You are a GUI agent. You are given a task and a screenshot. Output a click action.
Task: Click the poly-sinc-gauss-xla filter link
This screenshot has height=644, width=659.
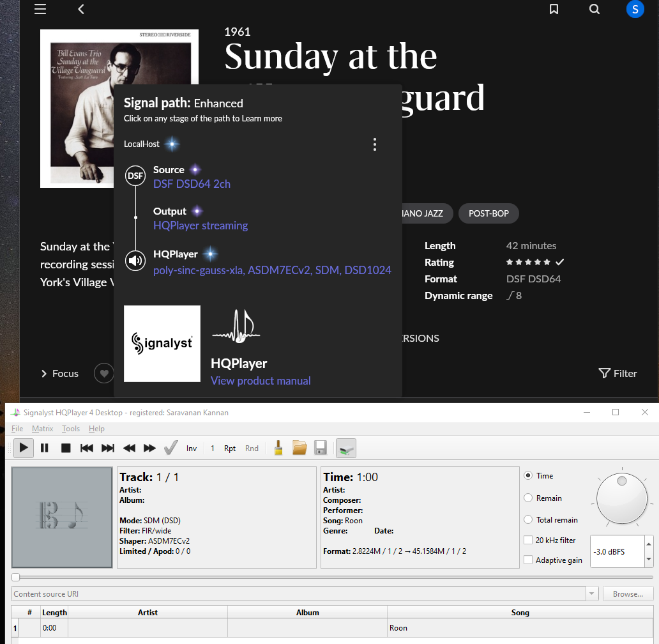click(x=272, y=270)
